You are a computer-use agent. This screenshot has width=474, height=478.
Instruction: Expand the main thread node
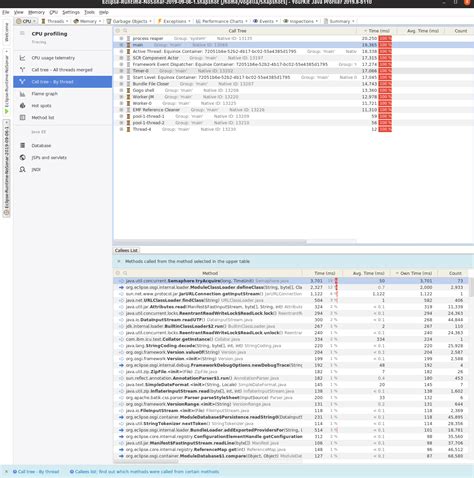121,45
